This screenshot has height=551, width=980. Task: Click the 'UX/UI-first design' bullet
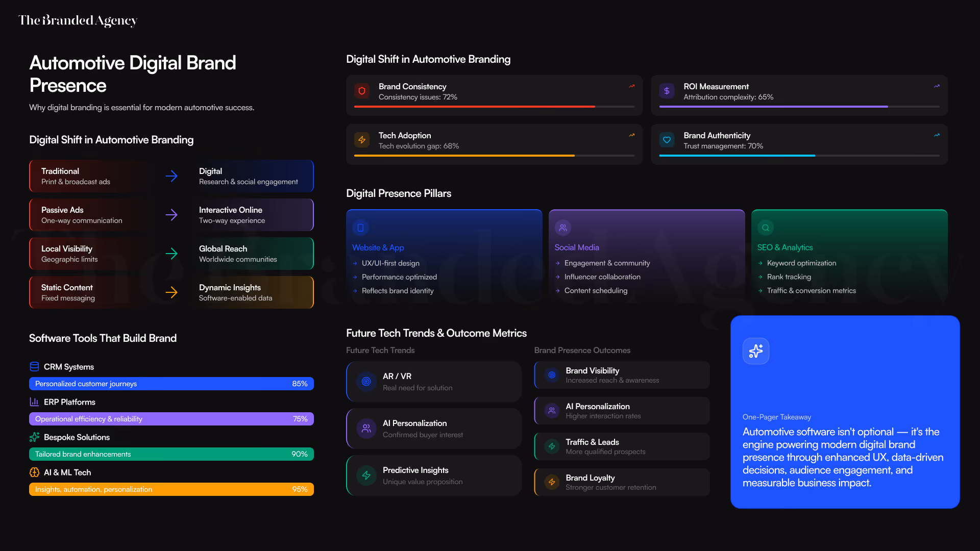(x=390, y=263)
